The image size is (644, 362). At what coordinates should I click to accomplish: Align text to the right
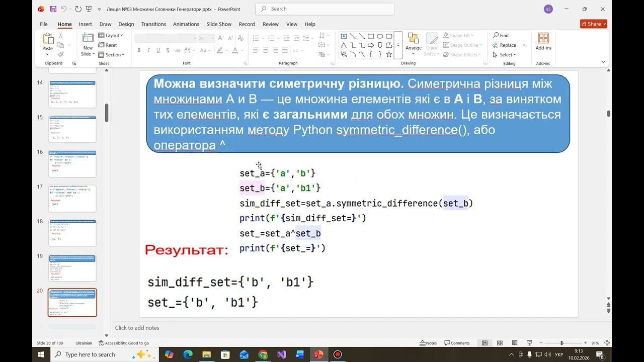[x=275, y=50]
